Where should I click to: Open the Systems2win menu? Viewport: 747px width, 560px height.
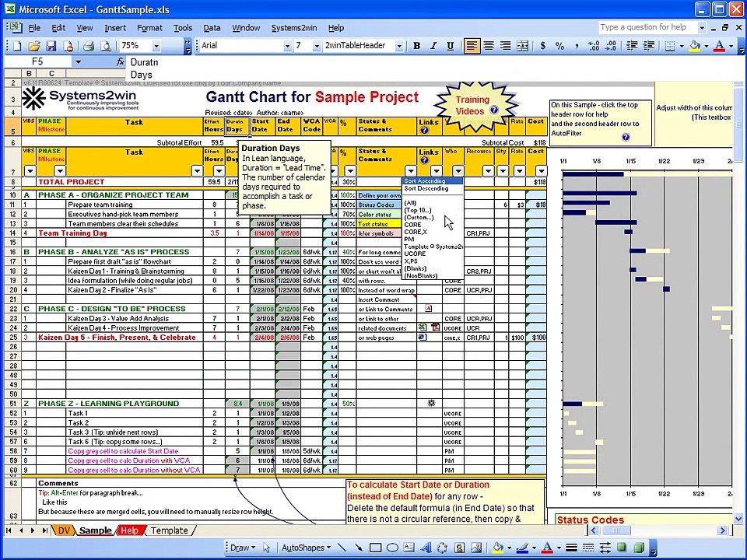coord(294,28)
